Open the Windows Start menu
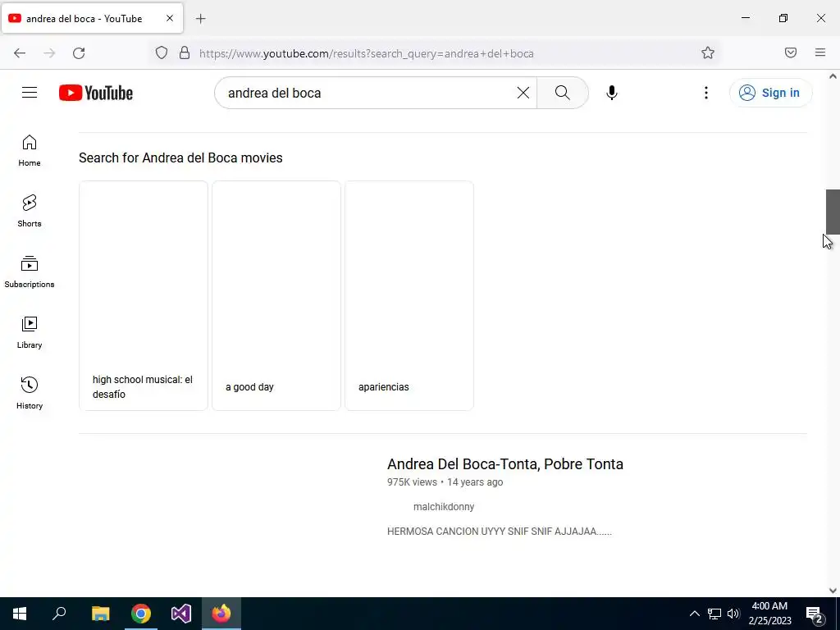 tap(20, 614)
